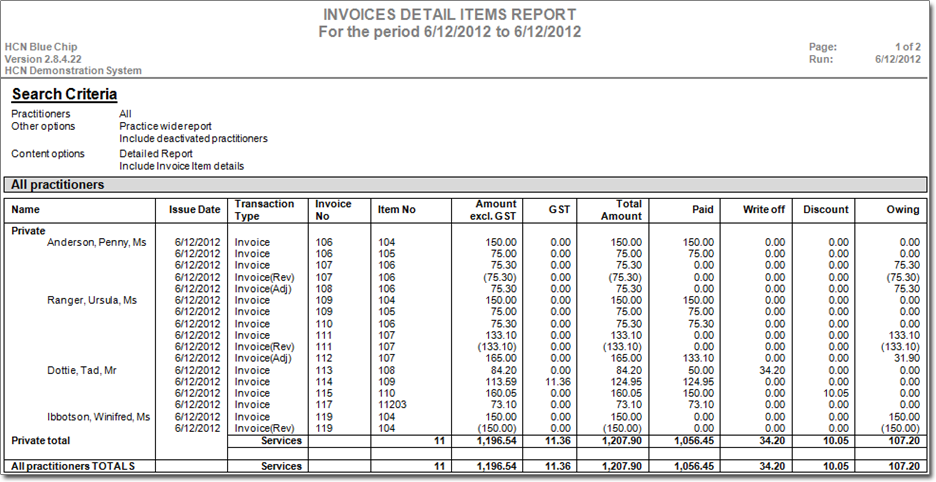Click the Amount excl. GST column header
Viewport: 936px width, 482px height.
[x=492, y=210]
